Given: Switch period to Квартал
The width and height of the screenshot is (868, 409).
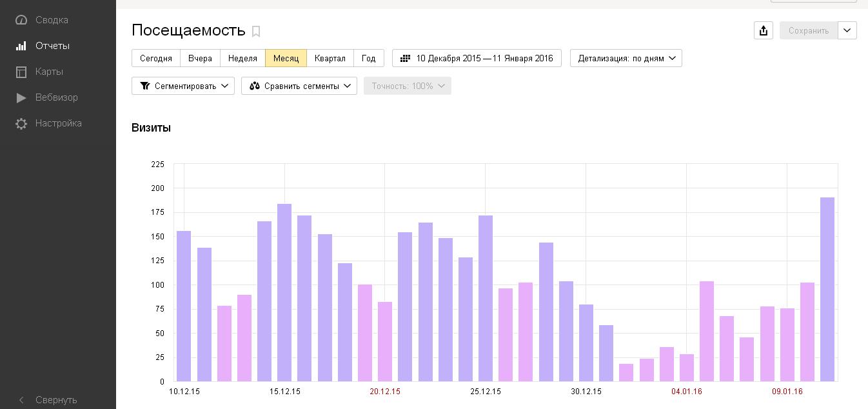Looking at the screenshot, I should coord(330,58).
